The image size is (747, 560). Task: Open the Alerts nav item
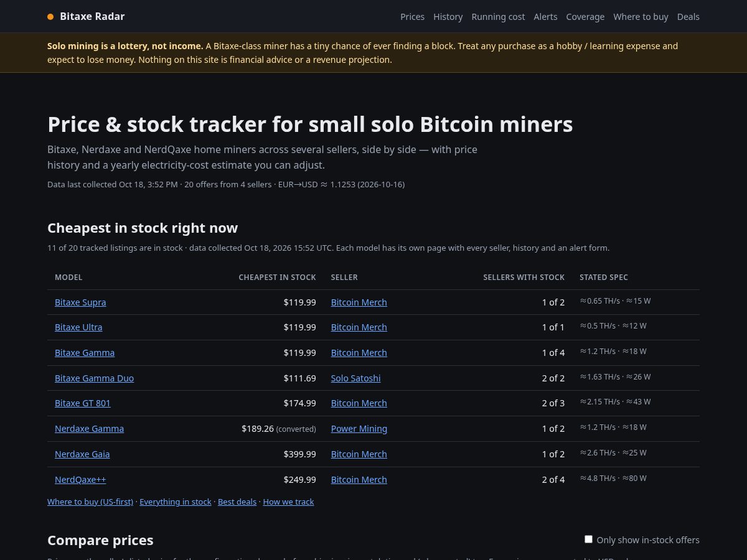(x=545, y=17)
